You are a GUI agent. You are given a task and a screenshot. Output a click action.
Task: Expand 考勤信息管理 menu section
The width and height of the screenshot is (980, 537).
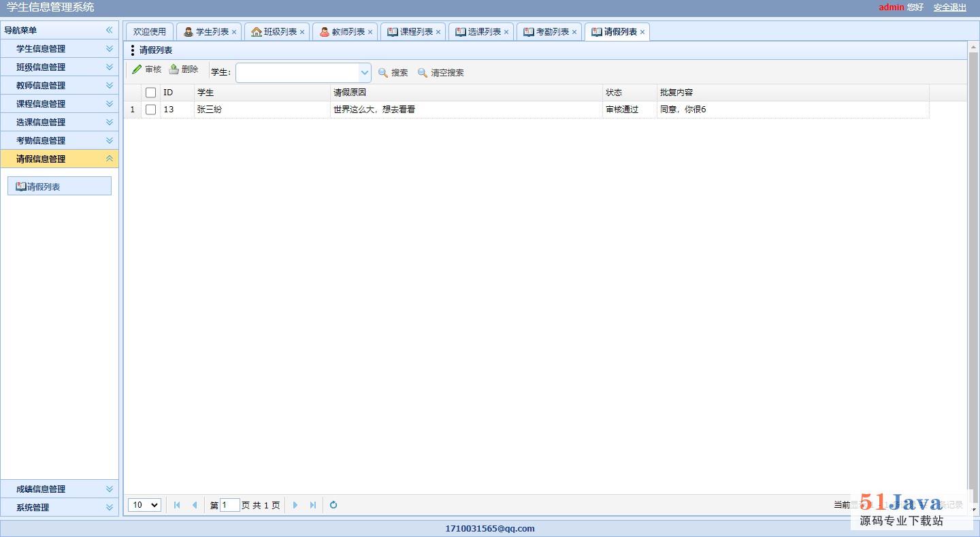point(59,140)
